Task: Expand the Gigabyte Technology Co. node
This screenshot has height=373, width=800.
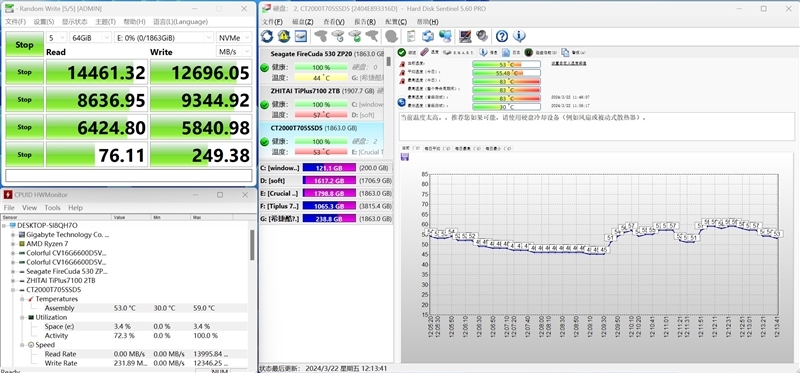Action: coord(13,235)
